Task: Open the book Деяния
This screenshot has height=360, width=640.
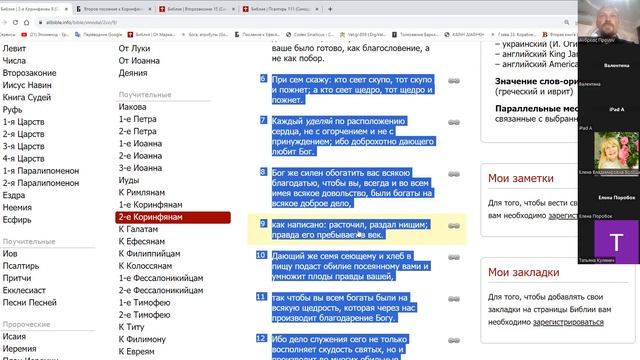Action: point(133,73)
